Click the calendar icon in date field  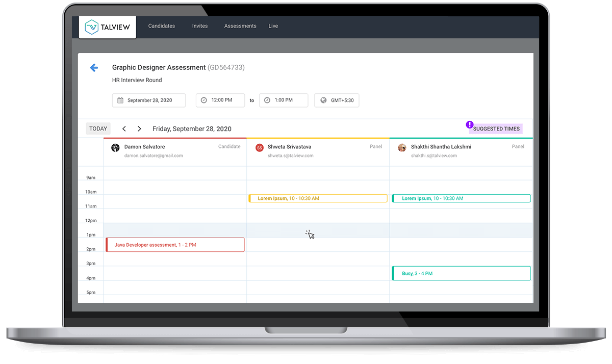click(x=120, y=100)
